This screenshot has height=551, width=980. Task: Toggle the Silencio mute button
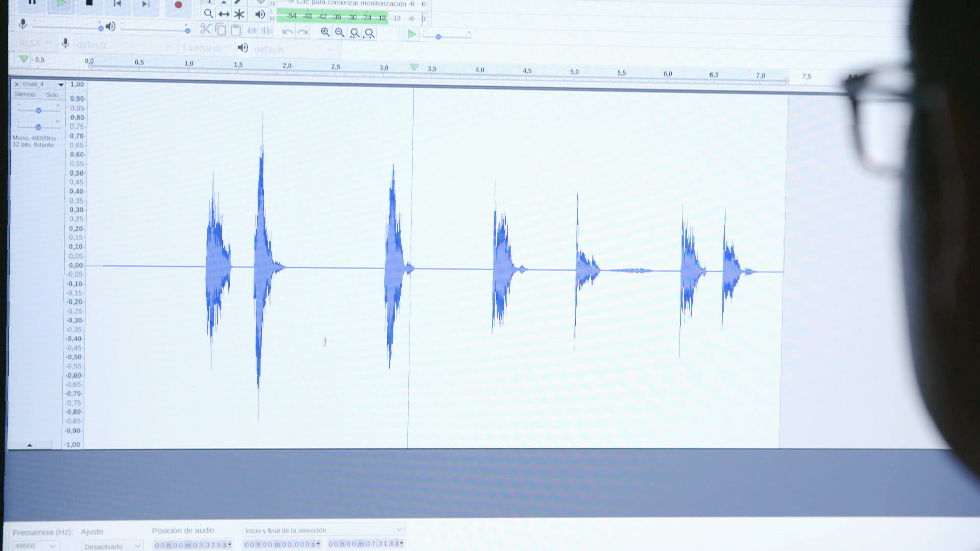25,94
